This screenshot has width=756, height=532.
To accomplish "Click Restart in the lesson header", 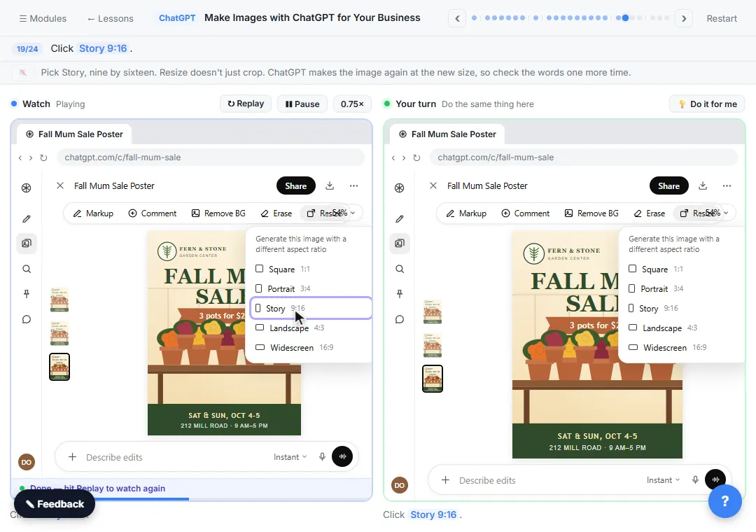I will point(722,18).
